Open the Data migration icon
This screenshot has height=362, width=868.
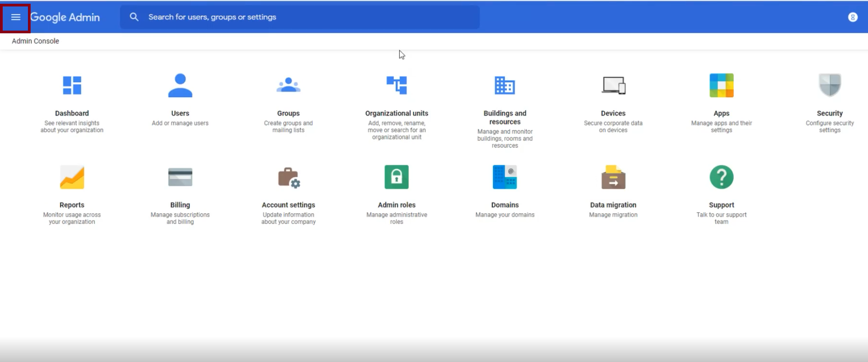613,177
